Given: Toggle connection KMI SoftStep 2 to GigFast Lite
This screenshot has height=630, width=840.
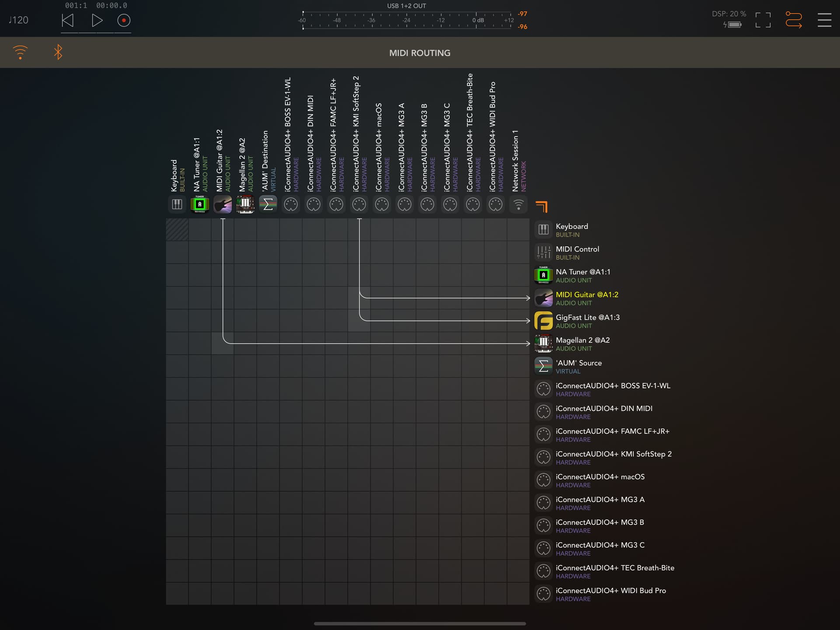Looking at the screenshot, I should (359, 321).
